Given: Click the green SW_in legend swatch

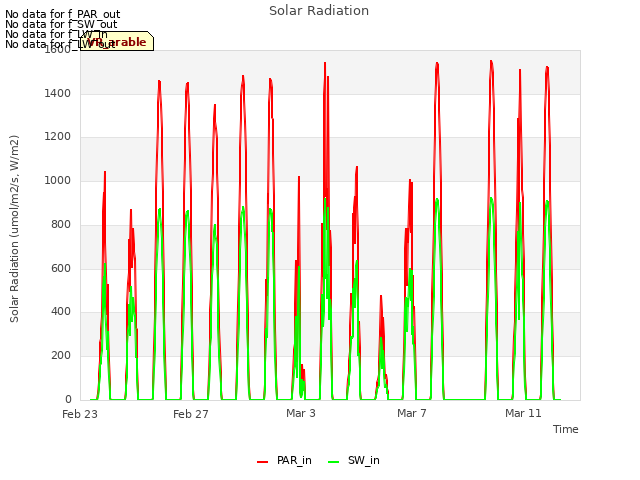Looking at the screenshot, I should (x=333, y=462).
